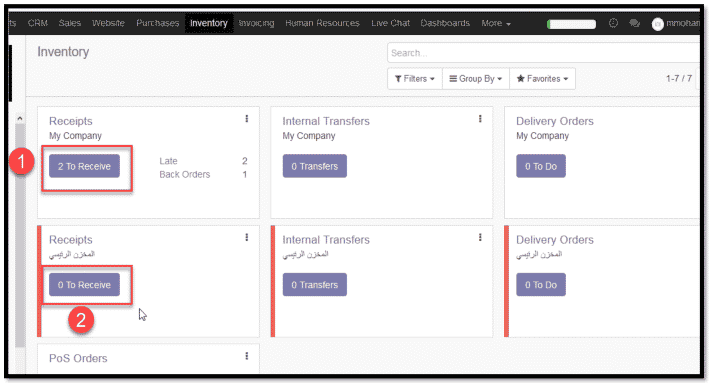Expand the Group By dropdown
This screenshot has height=383, width=709.
pos(476,79)
